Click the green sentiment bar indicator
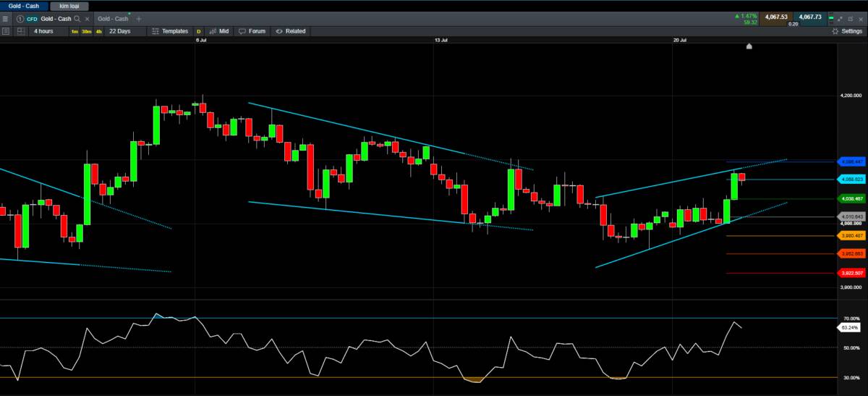 pos(832,18)
